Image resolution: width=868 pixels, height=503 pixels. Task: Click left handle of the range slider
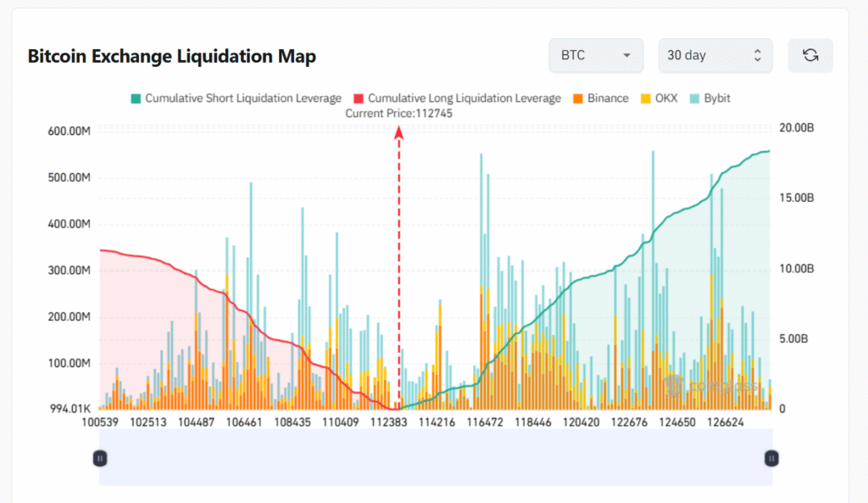click(x=99, y=458)
